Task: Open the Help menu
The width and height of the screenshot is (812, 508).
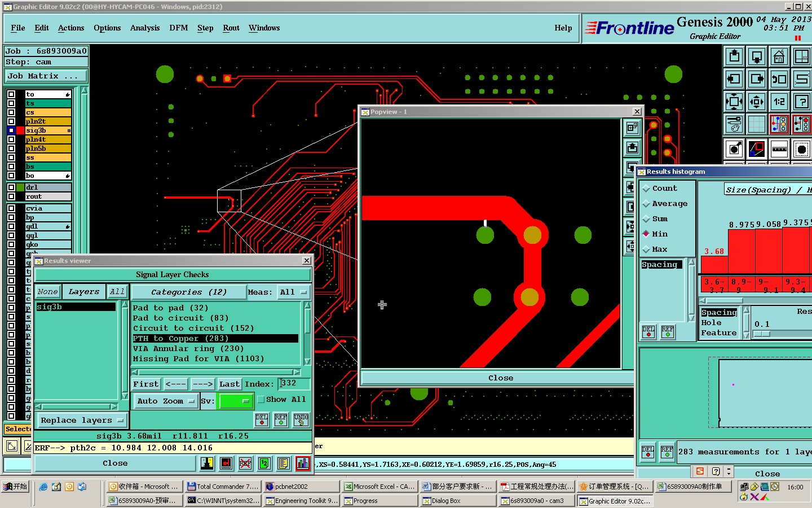Action: click(563, 28)
